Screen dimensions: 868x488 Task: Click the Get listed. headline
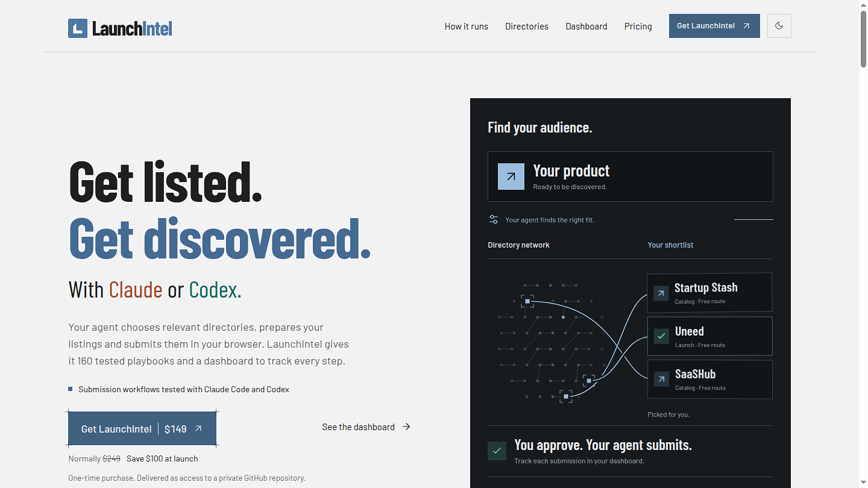(x=165, y=182)
